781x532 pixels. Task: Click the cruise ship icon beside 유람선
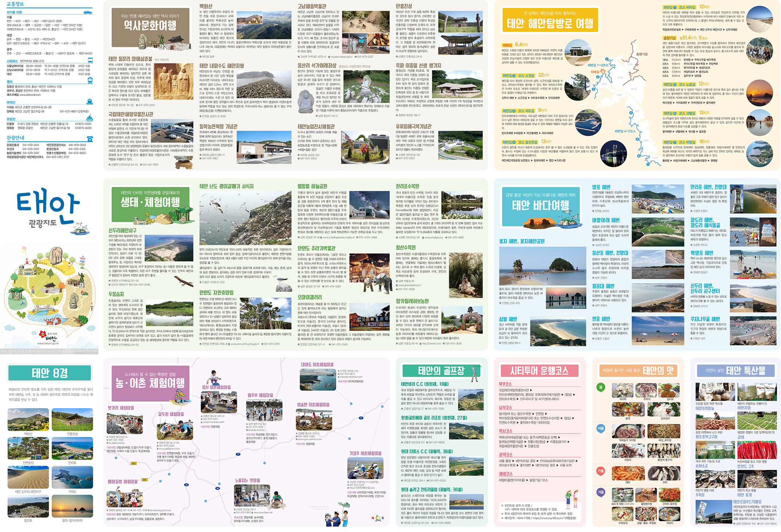coord(90,118)
